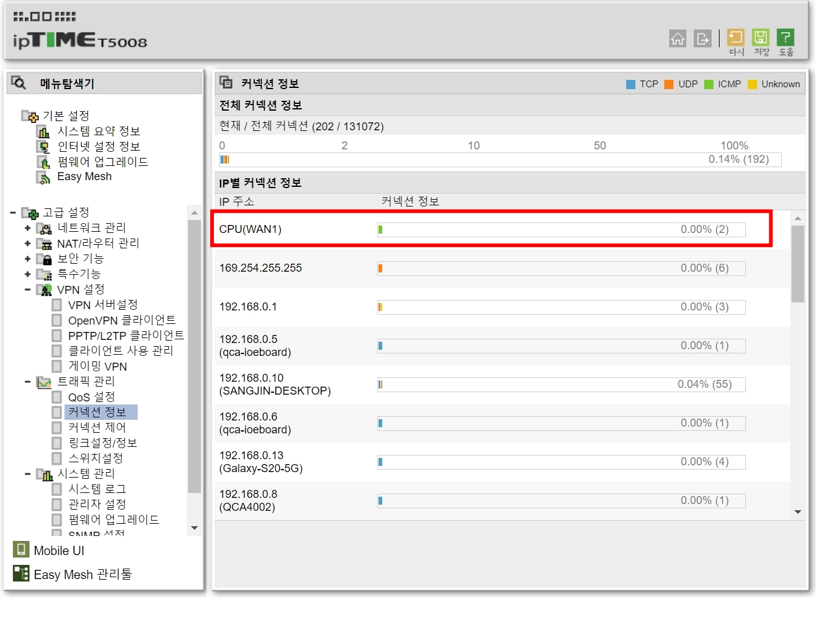This screenshot has width=840, height=619.
Task: Click the connection list scroll-down arrow
Action: (x=798, y=512)
